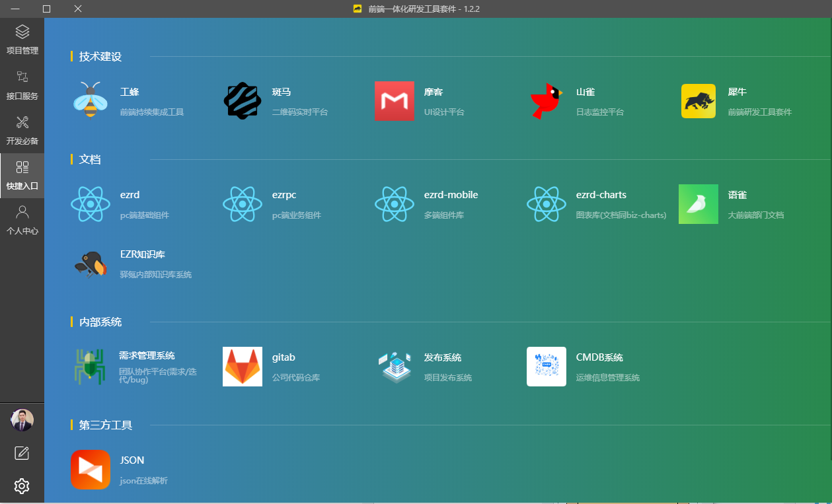Click the 发布系统 entry
The width and height of the screenshot is (832, 504).
tap(442, 358)
